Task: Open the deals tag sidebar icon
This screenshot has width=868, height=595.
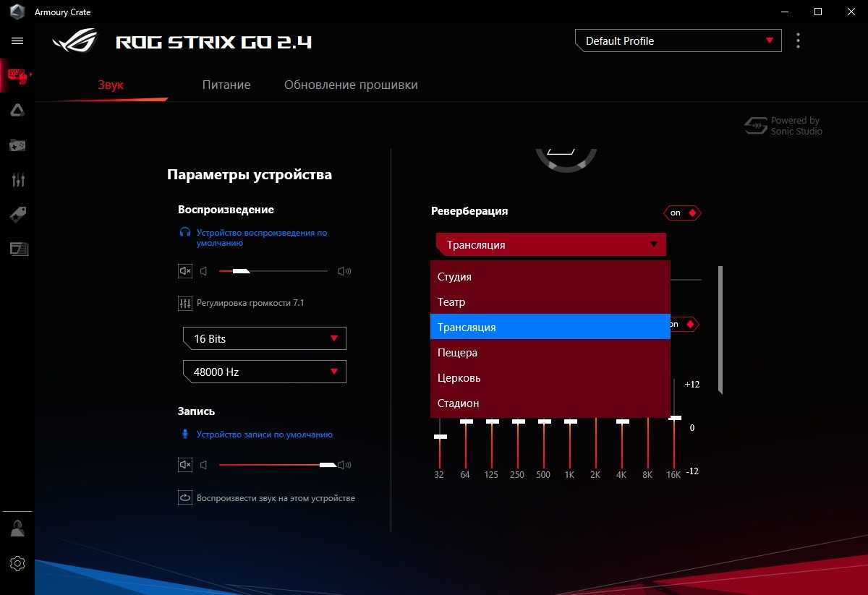Action: (x=17, y=214)
